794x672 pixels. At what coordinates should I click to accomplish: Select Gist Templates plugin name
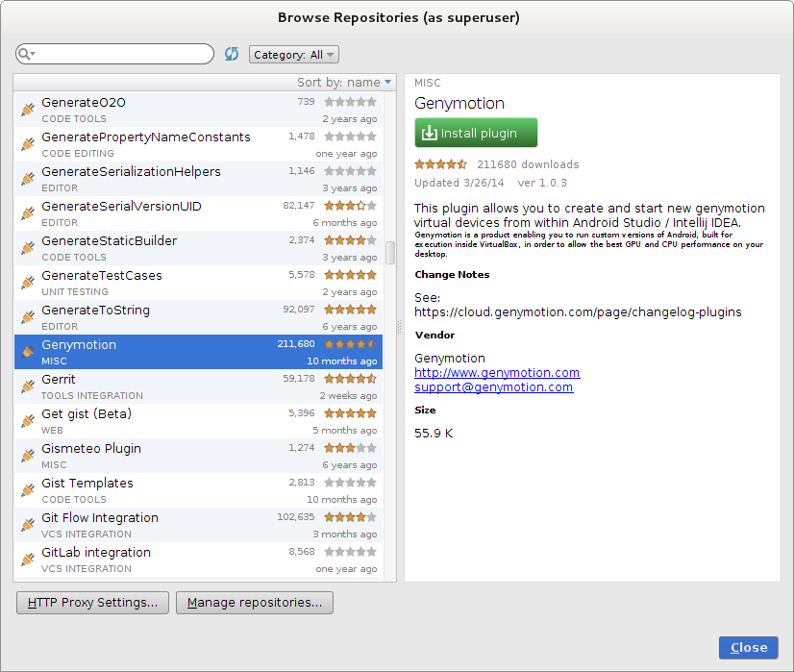[87, 484]
